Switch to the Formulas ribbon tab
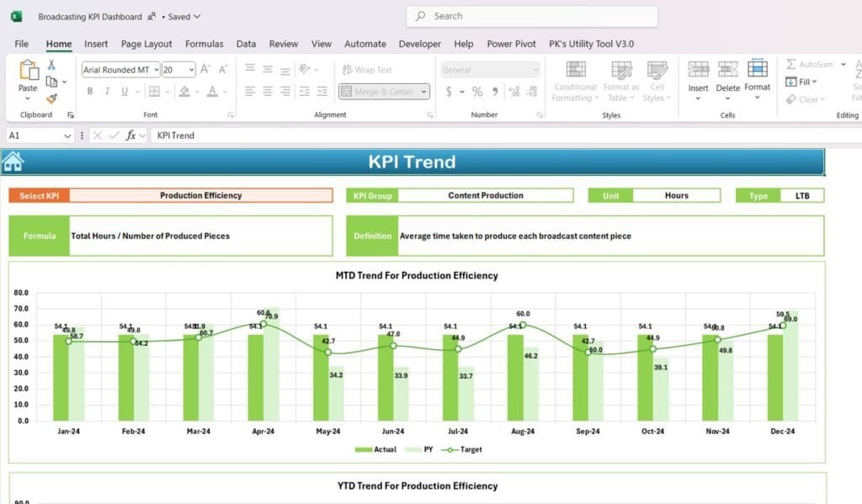The height and width of the screenshot is (504, 862). tap(205, 44)
